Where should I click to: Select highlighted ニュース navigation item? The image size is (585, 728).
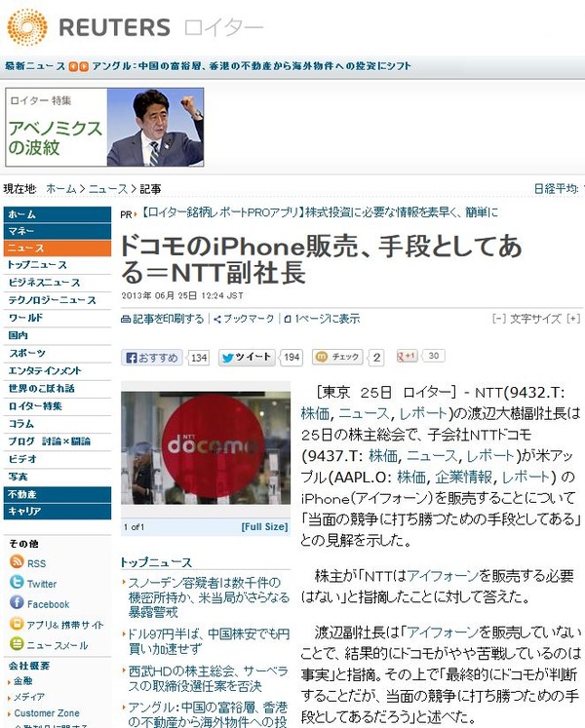58,249
